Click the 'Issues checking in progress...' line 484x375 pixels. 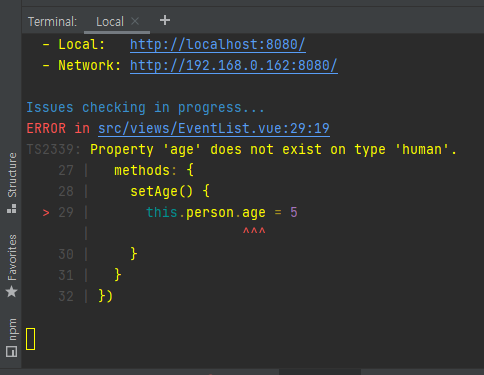145,108
